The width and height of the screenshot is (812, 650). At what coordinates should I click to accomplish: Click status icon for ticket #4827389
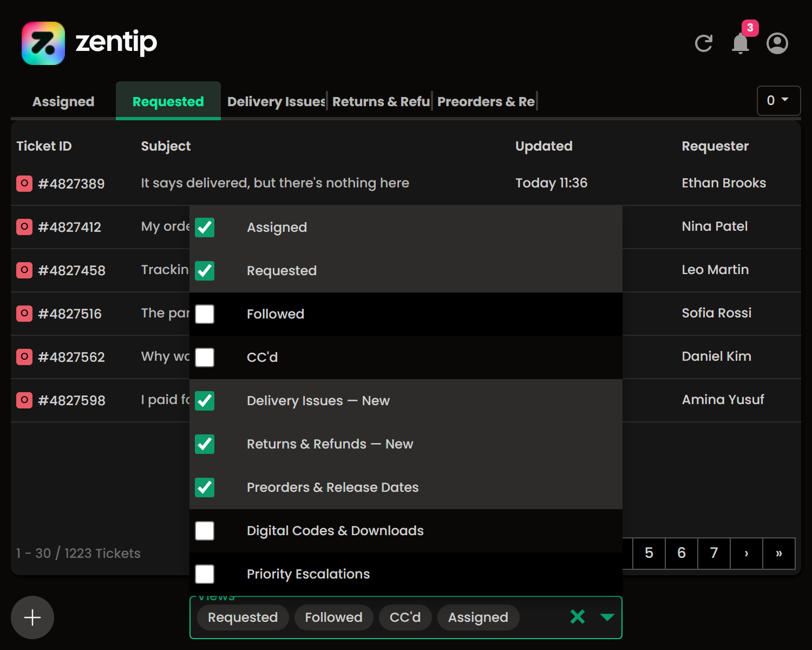(x=24, y=183)
